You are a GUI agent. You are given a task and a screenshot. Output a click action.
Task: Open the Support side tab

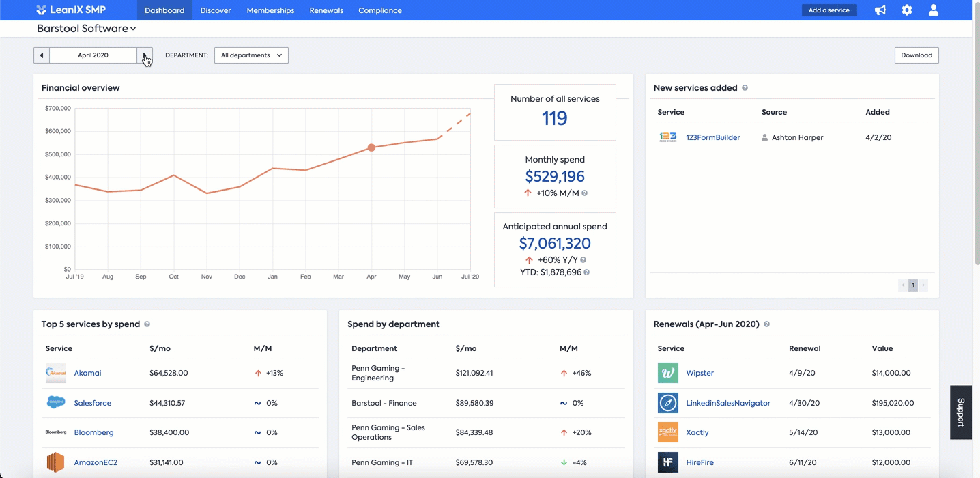coord(961,412)
